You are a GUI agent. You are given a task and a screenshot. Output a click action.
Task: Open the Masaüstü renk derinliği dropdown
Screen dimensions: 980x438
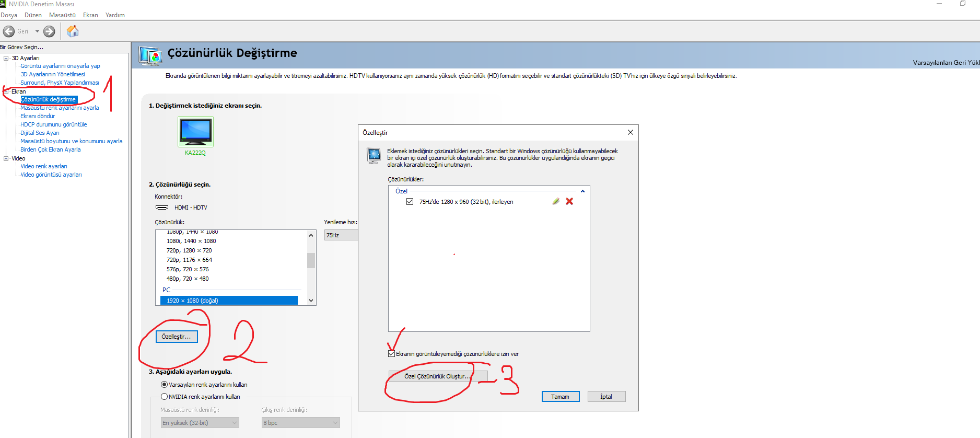(200, 423)
